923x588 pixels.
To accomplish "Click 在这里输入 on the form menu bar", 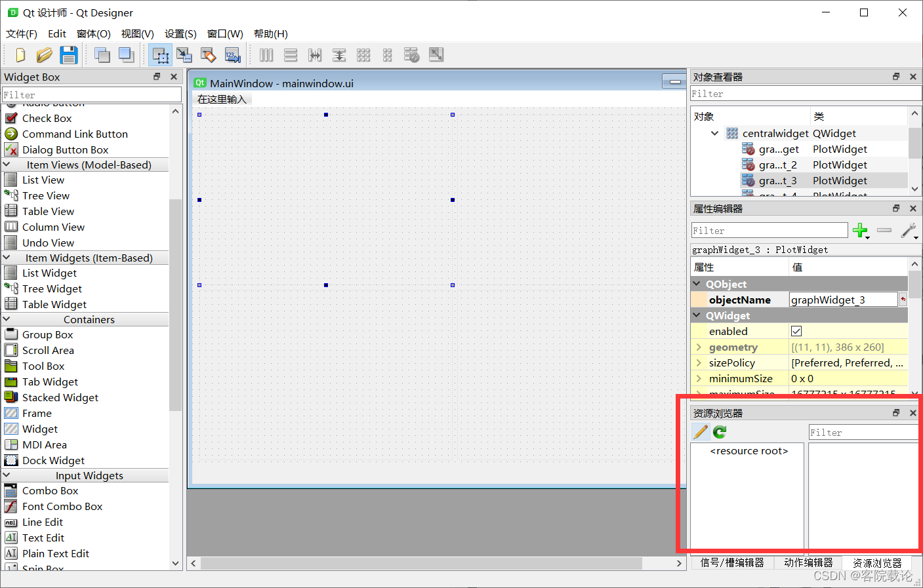I will pyautogui.click(x=222, y=99).
